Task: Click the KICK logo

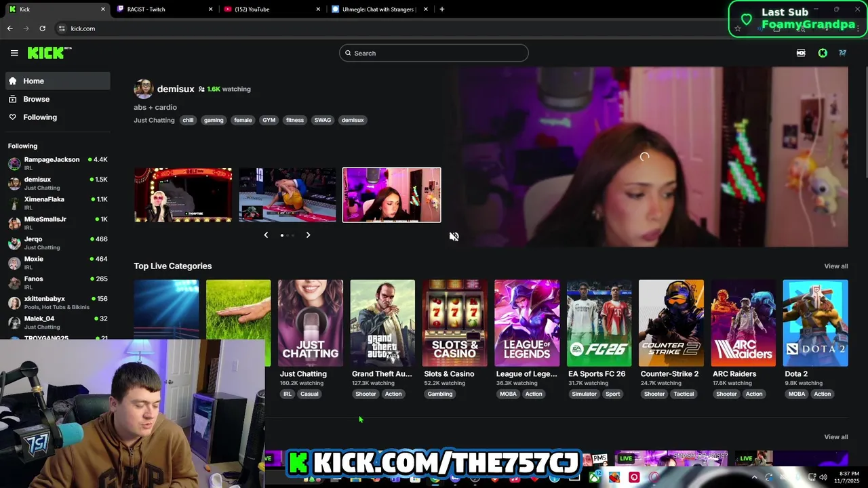Action: point(49,53)
